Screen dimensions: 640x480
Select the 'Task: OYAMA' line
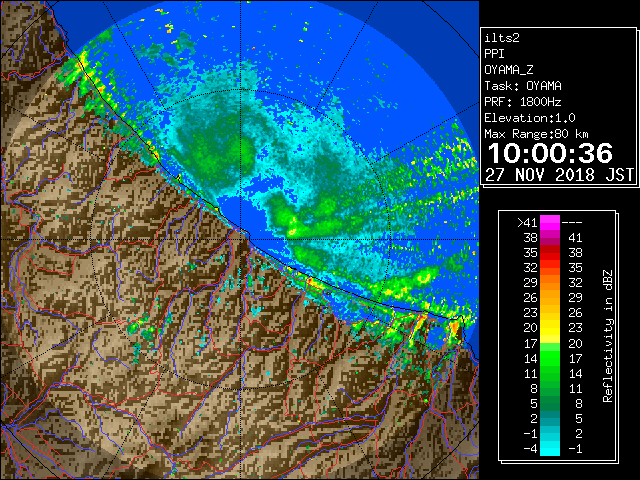pyautogui.click(x=523, y=86)
